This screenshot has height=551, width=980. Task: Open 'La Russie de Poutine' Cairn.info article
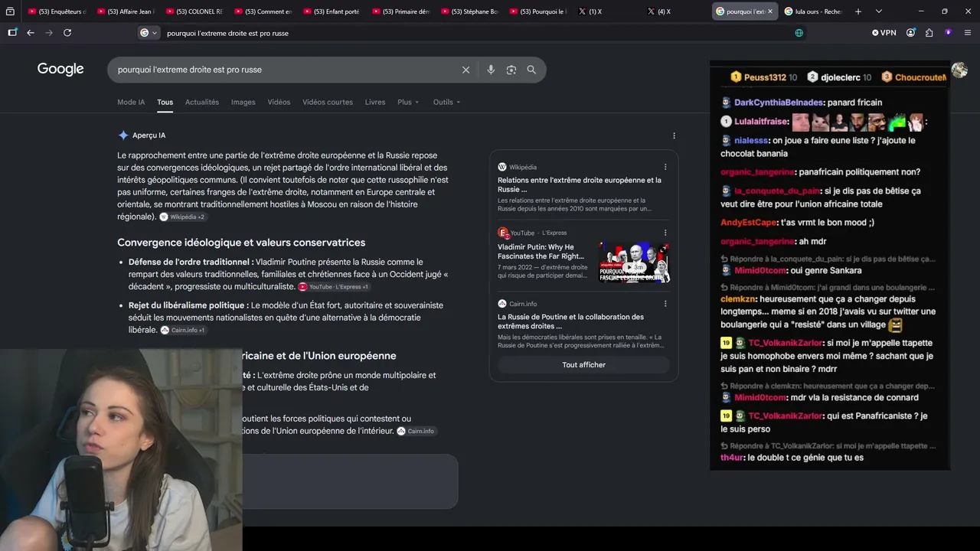(x=571, y=321)
